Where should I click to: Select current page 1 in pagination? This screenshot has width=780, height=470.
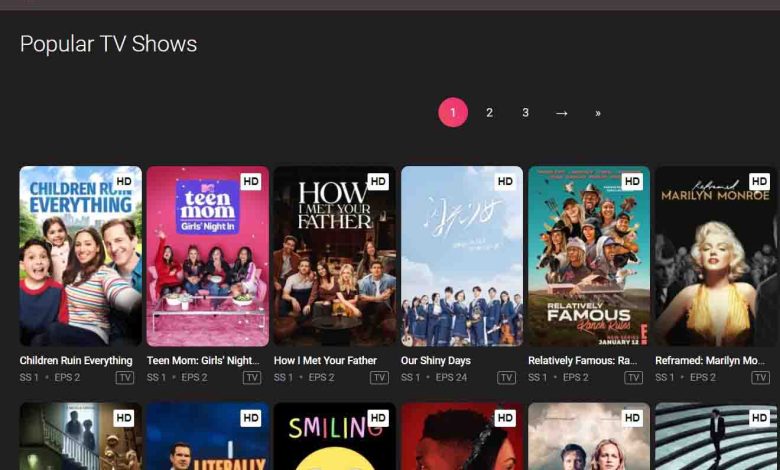click(453, 112)
